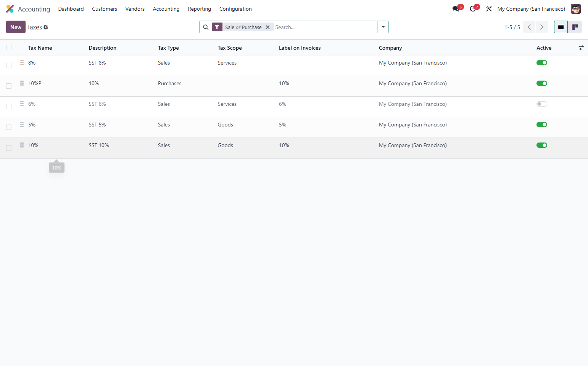Go to the Dashboard menu
The width and height of the screenshot is (588, 366).
click(x=71, y=9)
